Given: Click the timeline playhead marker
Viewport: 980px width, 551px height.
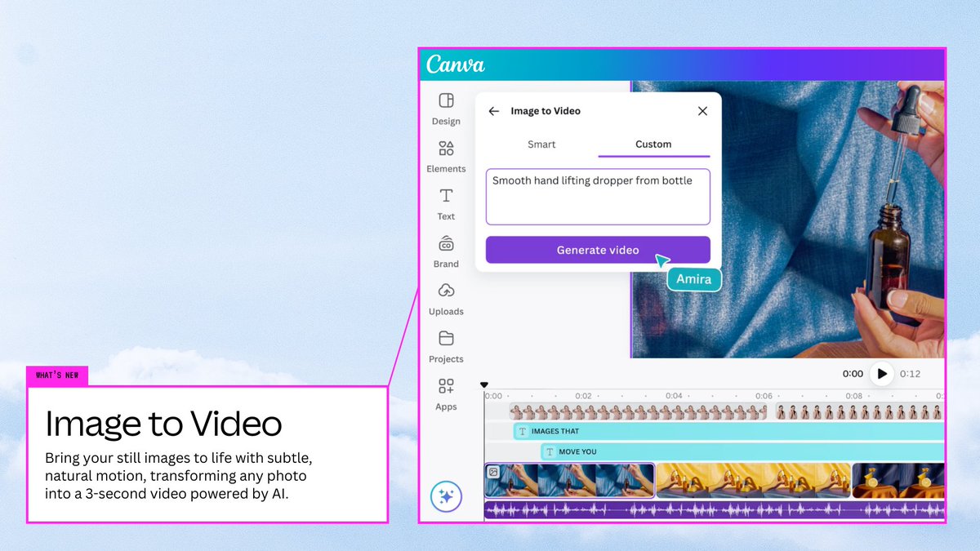Looking at the screenshot, I should pos(484,385).
